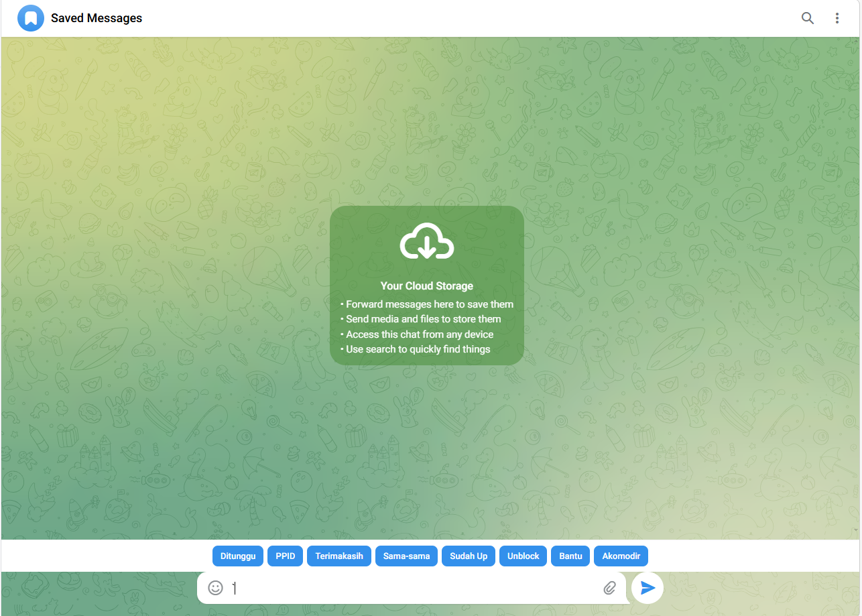The width and height of the screenshot is (862, 616).
Task: Click the search magnifier icon
Action: tap(808, 18)
